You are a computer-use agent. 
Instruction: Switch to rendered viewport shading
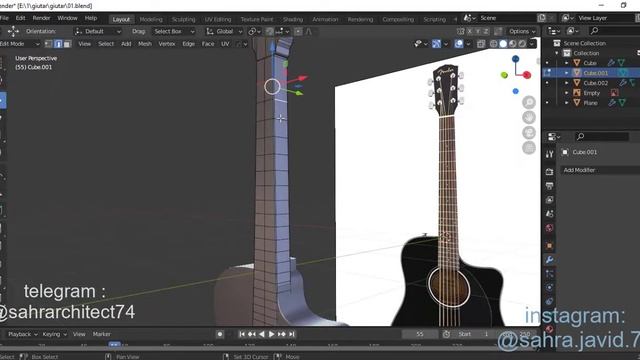click(522, 44)
